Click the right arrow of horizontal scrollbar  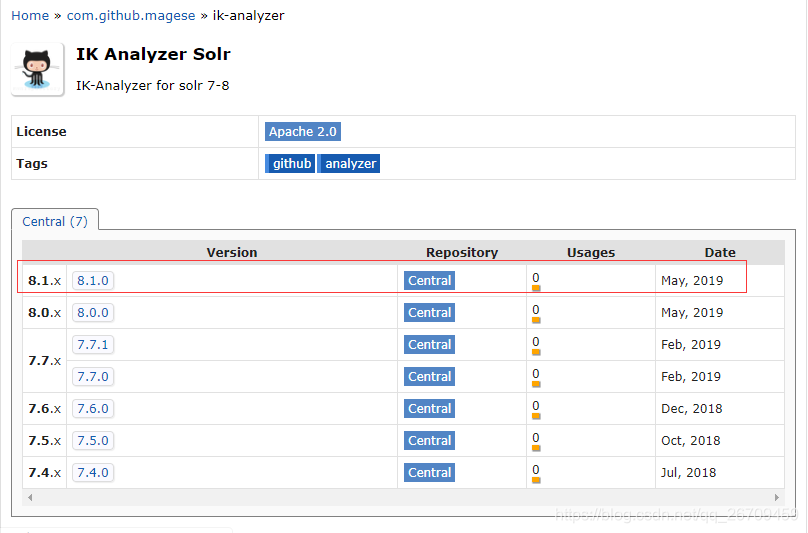pyautogui.click(x=777, y=497)
